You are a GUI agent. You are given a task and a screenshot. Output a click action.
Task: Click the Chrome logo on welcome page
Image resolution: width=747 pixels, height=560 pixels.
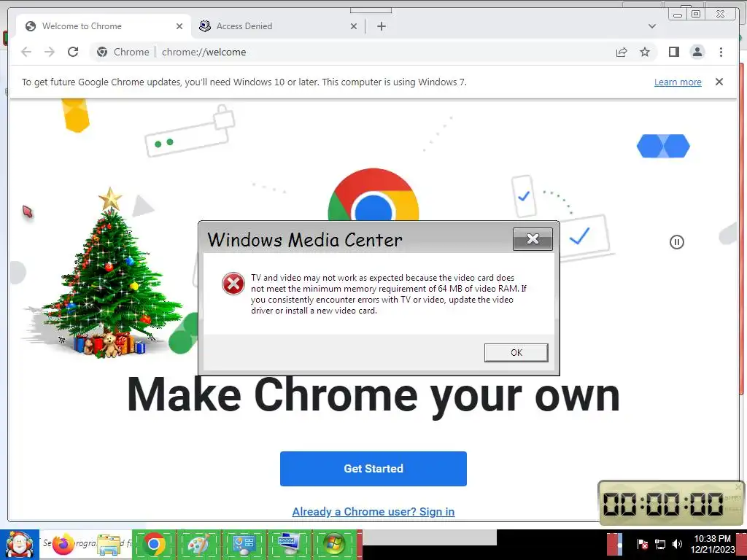click(x=373, y=195)
